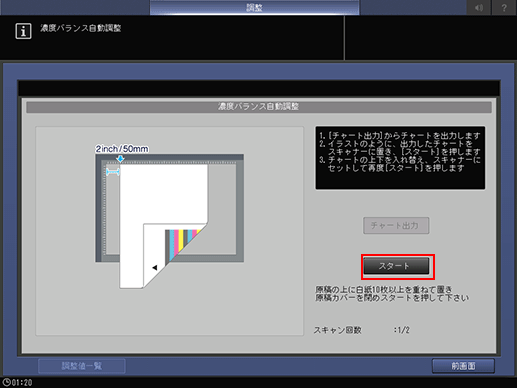Click the 01:20 time display
Image resolution: width=517 pixels, height=388 pixels.
(x=22, y=383)
